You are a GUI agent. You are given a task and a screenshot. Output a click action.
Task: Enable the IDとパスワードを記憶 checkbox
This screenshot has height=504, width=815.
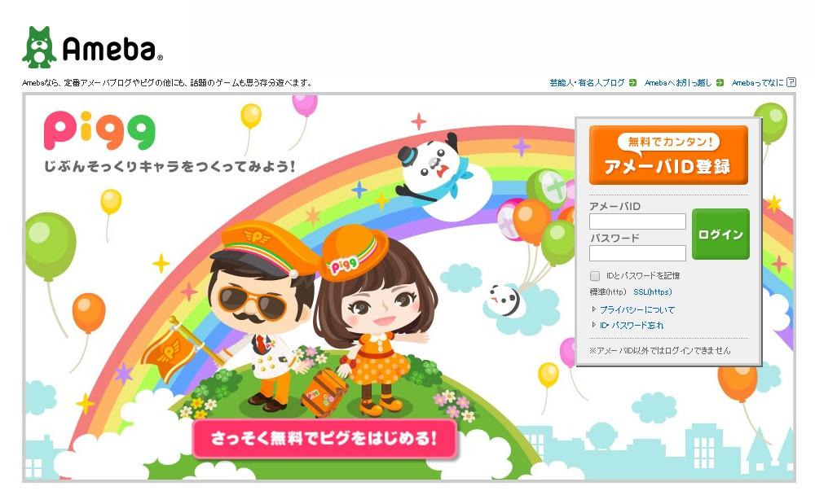coord(595,276)
